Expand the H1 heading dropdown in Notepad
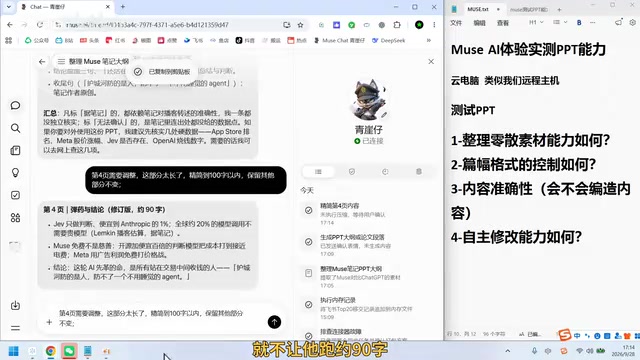The height and width of the screenshot is (360, 640). (x=536, y=22)
